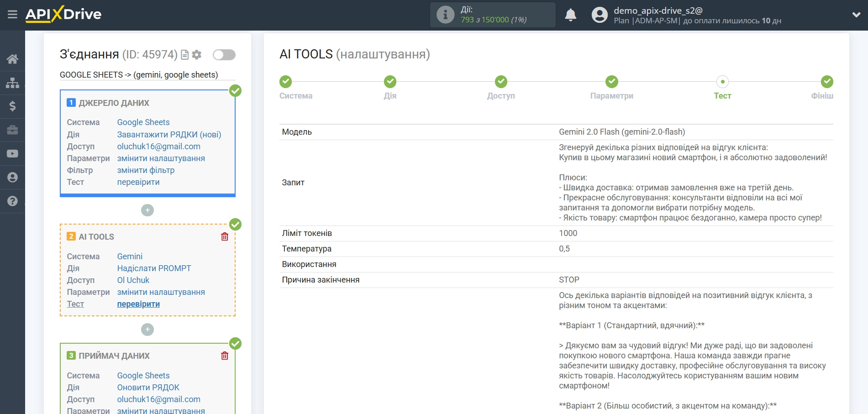This screenshot has width=868, height=414.
Task: Open help question mark icon in sidebar
Action: pyautogui.click(x=12, y=201)
